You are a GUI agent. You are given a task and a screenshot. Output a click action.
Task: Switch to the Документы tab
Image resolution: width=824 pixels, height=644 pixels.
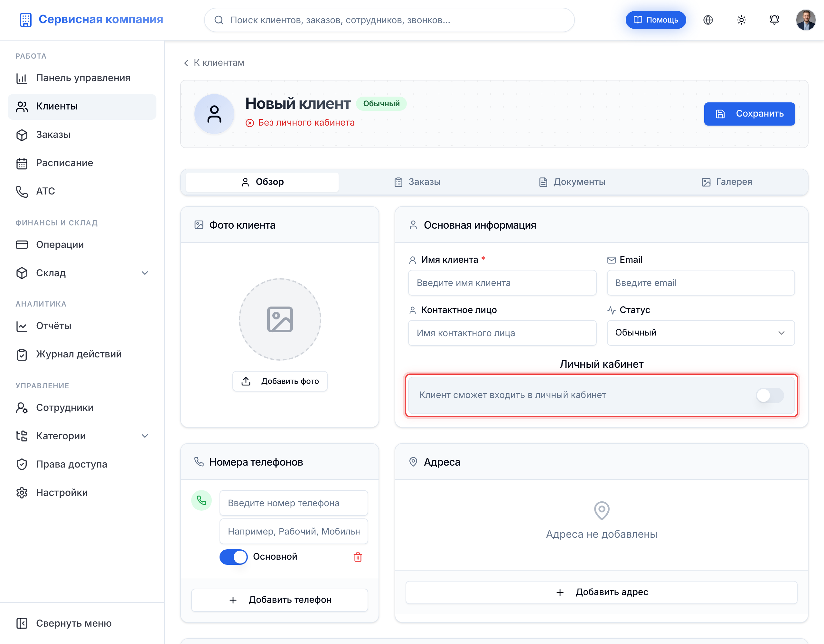pyautogui.click(x=572, y=182)
